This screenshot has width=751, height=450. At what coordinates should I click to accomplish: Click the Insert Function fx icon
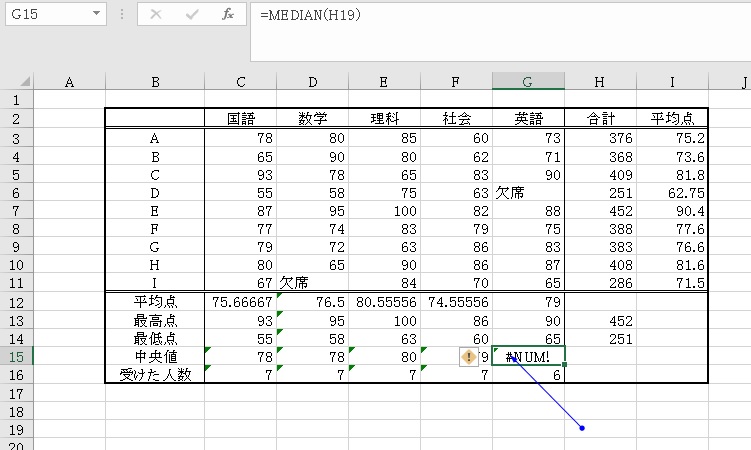pos(228,15)
